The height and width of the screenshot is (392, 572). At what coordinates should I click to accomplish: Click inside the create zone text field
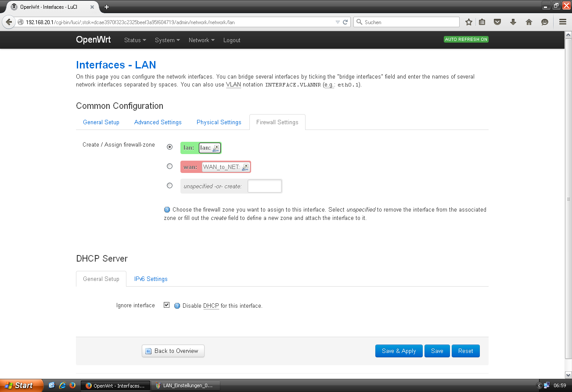264,186
